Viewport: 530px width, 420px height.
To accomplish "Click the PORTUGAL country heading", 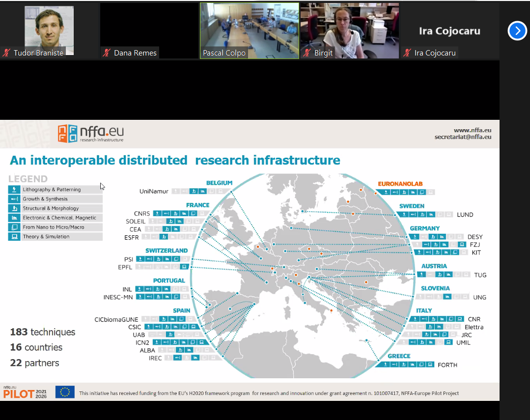I will click(169, 280).
